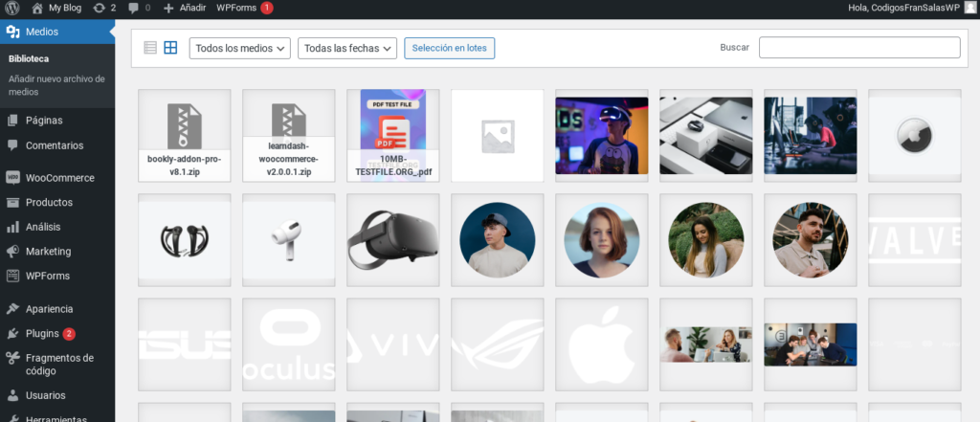Select learndash-woocommerce-v2.0.0.1.zip file
Image resolution: width=980 pixels, height=422 pixels.
[x=289, y=136]
